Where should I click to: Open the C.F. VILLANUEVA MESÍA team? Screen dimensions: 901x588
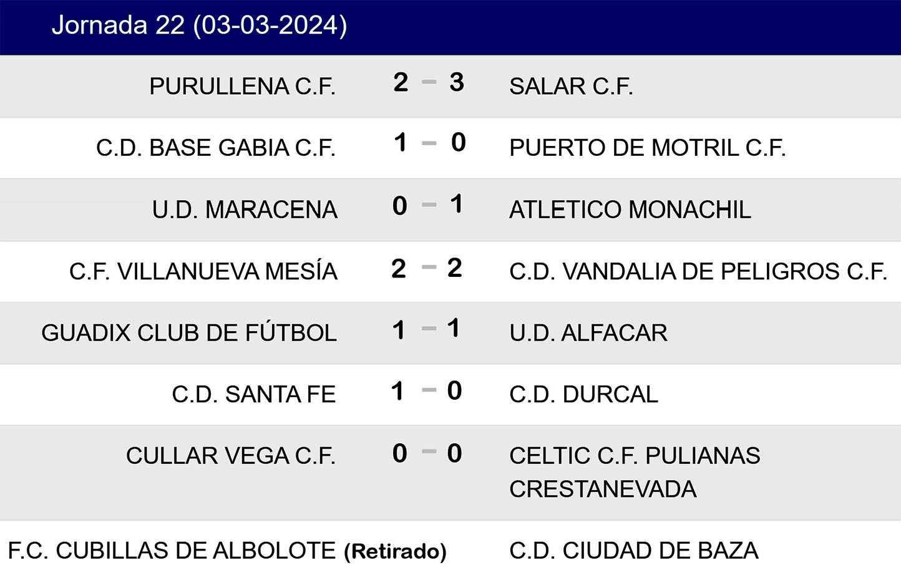coord(203,271)
